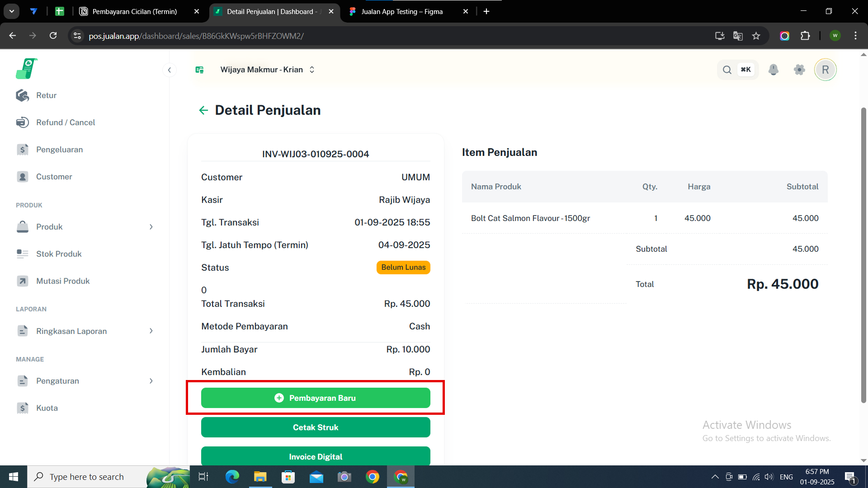Open File Explorer from the taskbar
Viewport: 868px width, 488px height.
point(260,477)
